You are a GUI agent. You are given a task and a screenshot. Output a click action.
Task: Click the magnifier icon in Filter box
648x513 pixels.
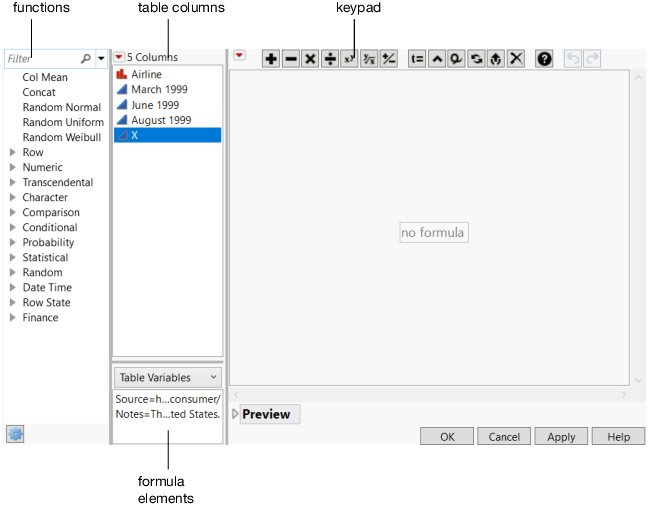tap(86, 59)
